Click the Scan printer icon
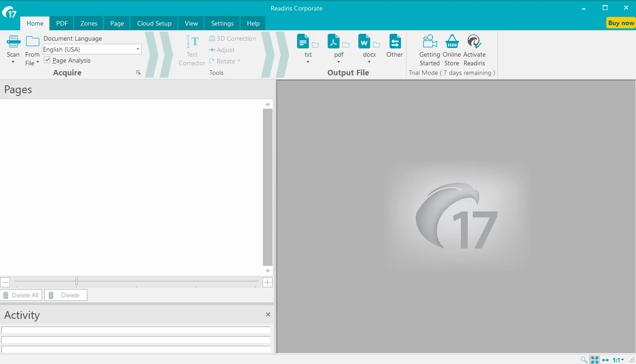This screenshot has width=636, height=364. click(13, 42)
